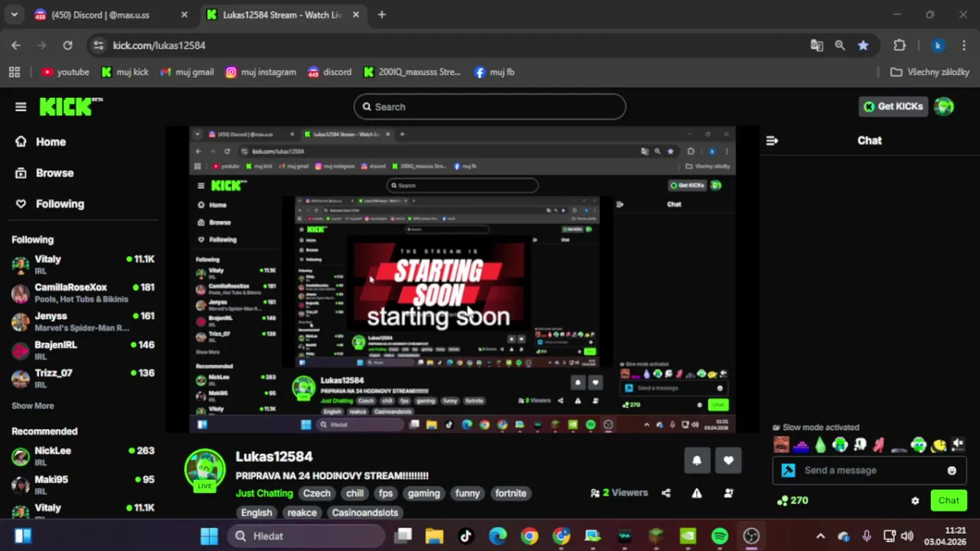This screenshot has width=980, height=551.
Task: Bookmark this page star icon
Action: click(x=863, y=45)
